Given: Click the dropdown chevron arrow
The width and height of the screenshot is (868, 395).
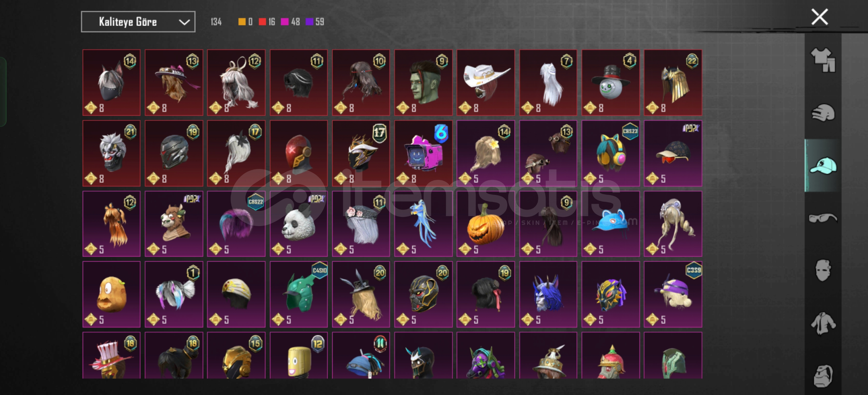Looking at the screenshot, I should 184,22.
